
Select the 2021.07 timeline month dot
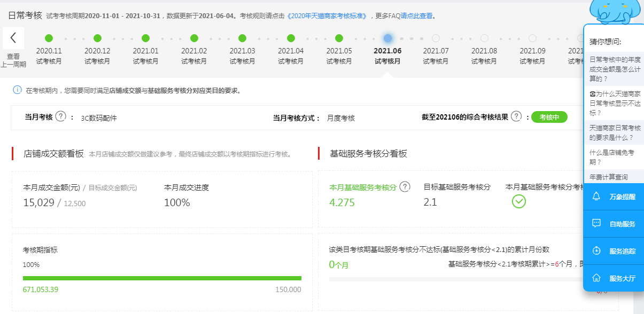tap(436, 38)
